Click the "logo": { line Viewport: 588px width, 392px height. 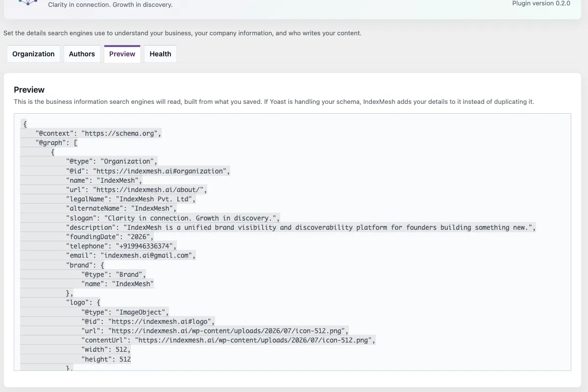(x=83, y=302)
